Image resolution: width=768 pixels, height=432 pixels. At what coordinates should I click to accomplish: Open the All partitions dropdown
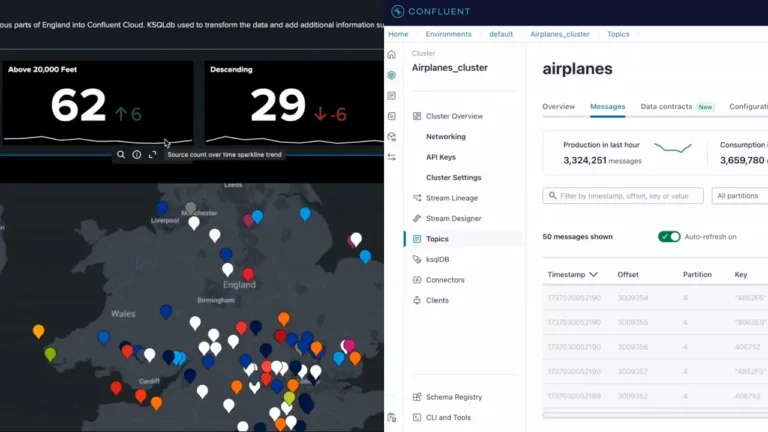tap(740, 195)
